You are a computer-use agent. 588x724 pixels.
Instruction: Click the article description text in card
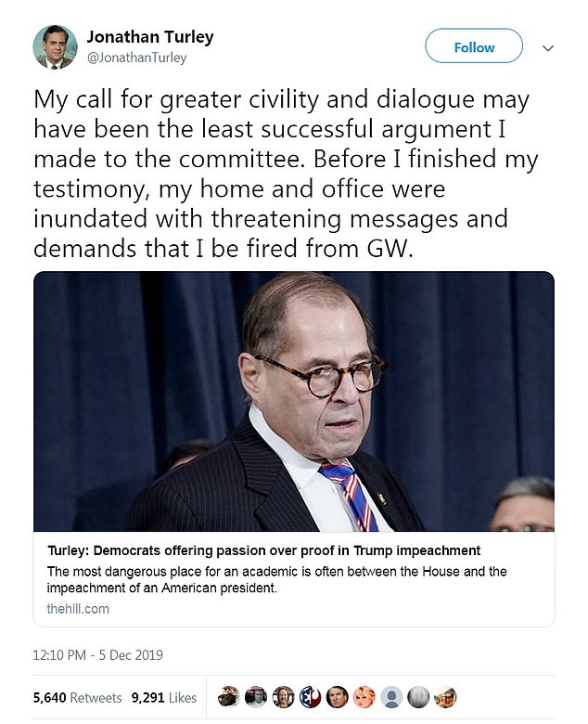(276, 579)
